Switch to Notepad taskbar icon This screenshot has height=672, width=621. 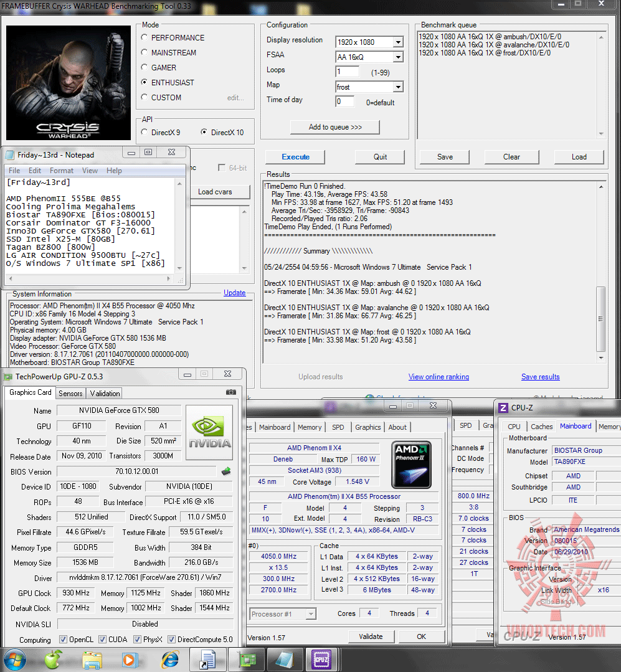pyautogui.click(x=285, y=660)
